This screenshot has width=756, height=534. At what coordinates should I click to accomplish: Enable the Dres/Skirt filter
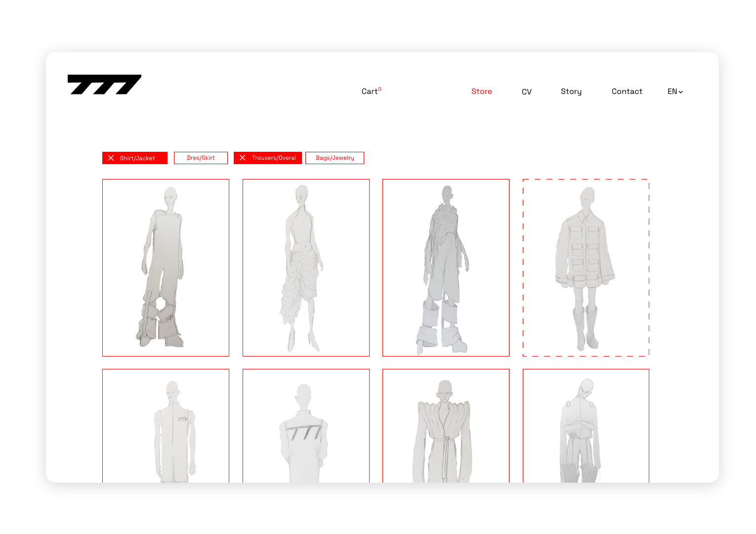click(201, 158)
